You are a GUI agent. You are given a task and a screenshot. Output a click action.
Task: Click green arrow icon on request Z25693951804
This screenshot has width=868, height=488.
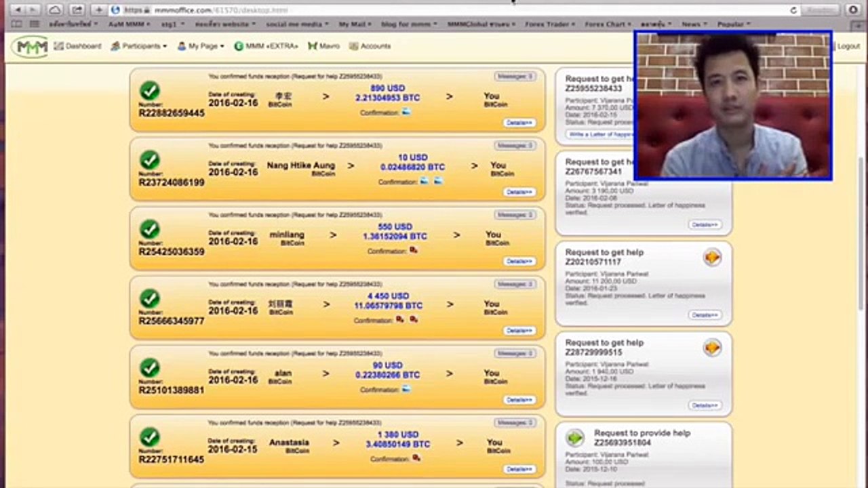point(575,438)
